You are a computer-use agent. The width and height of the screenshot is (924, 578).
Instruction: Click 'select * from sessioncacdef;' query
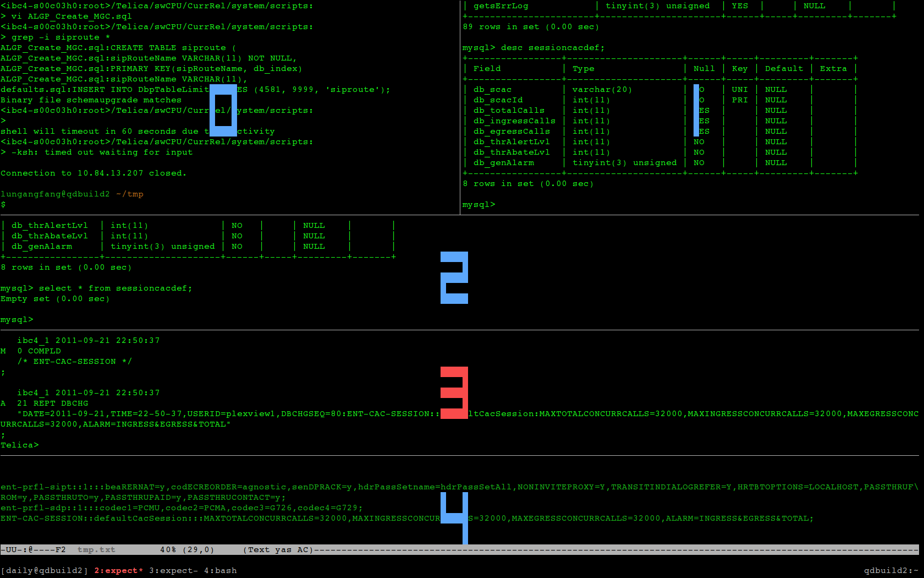pos(116,288)
